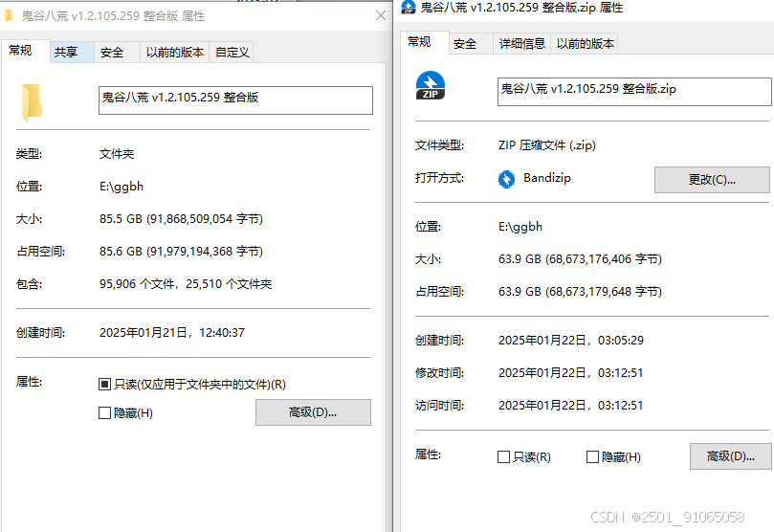Screen dimensions: 774x532
Task: Check 只读(R) in the zip properties
Action: point(503,456)
